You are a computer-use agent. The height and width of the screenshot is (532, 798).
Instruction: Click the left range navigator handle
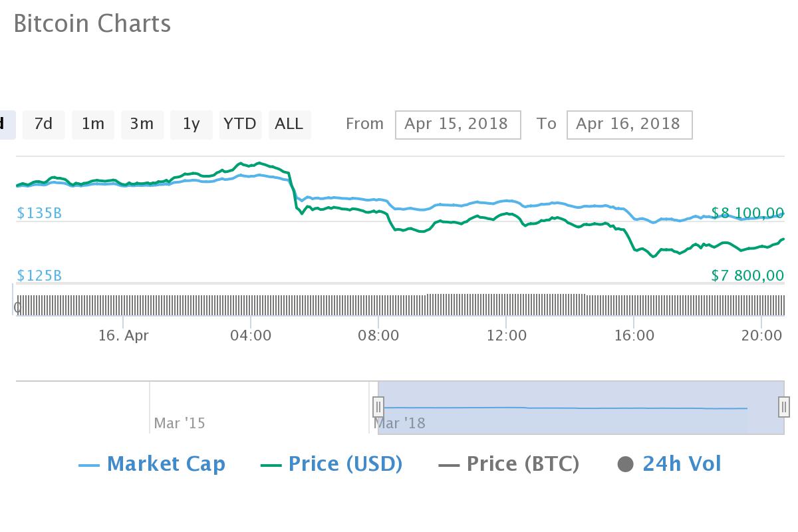pos(378,406)
